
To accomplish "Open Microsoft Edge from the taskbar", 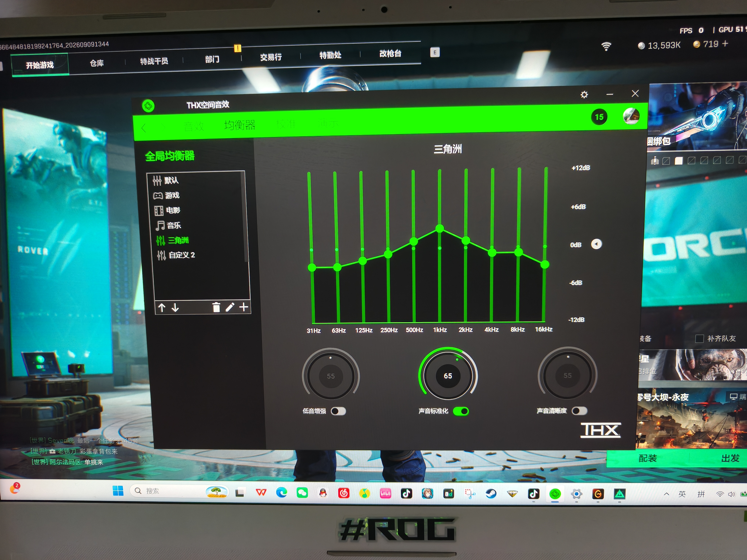I will (x=281, y=493).
